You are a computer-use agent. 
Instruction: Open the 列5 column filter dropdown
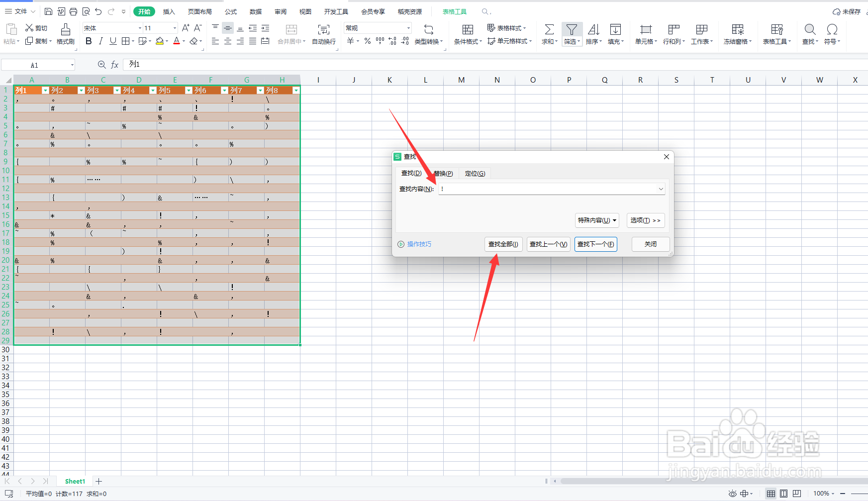189,90
